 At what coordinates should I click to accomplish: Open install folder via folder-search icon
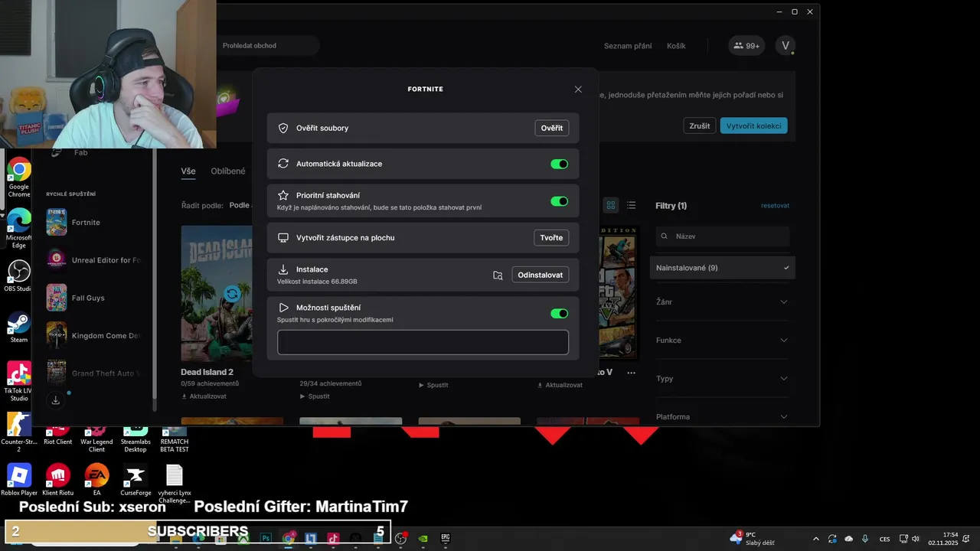coord(498,275)
